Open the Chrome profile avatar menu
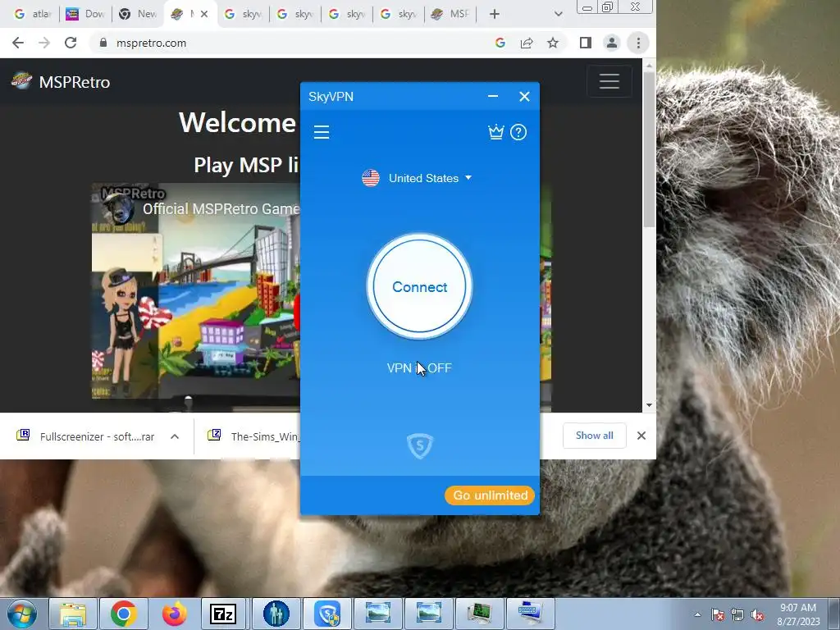 pos(612,43)
